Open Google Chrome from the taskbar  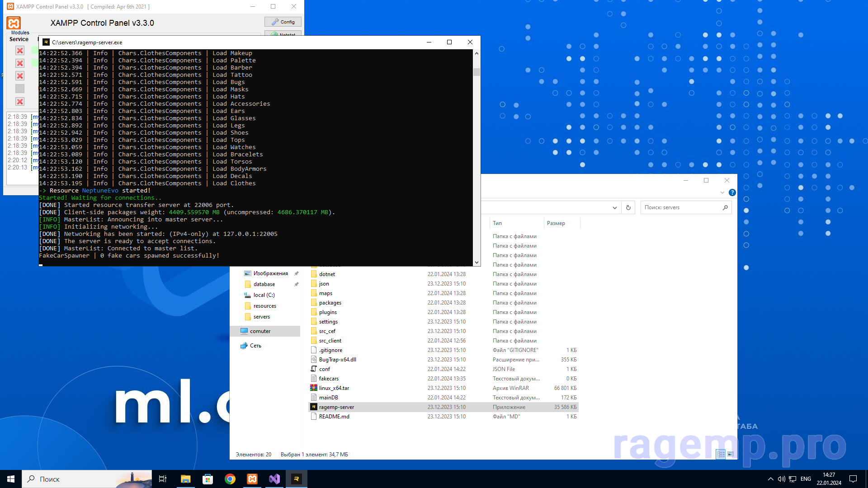coord(230,479)
